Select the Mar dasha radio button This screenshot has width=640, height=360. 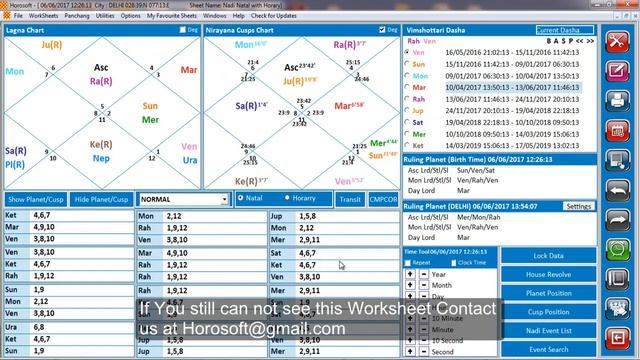(x=407, y=87)
